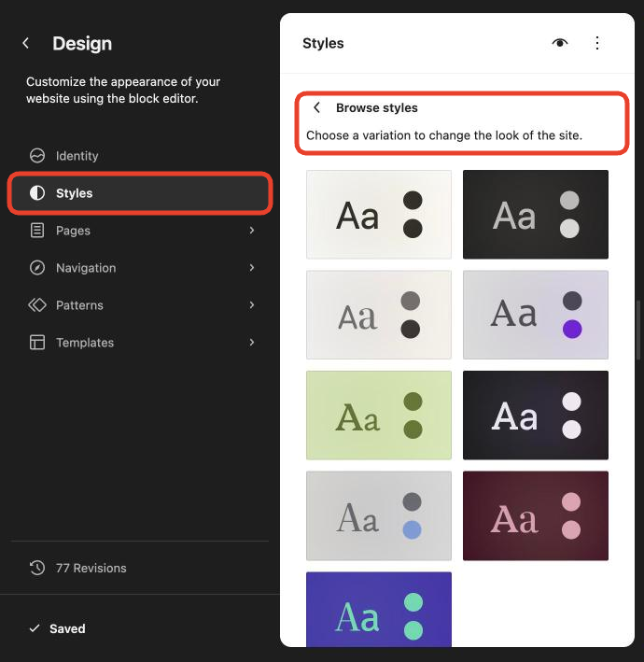The height and width of the screenshot is (662, 644).
Task: Click the Identity menu item label
Action: click(x=77, y=156)
